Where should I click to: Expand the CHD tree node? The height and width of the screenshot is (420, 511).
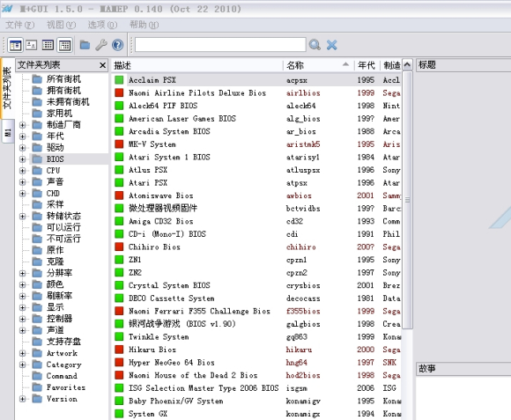(x=23, y=194)
